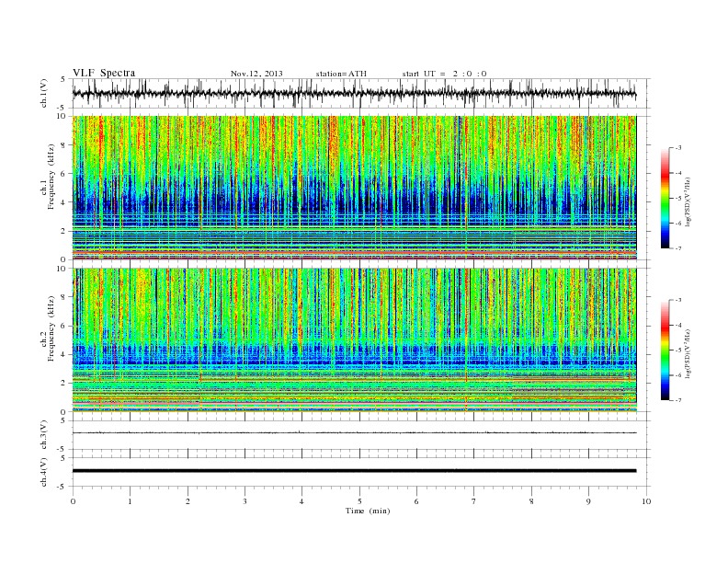Click the ch.3 flat voltage trace

coord(354,433)
